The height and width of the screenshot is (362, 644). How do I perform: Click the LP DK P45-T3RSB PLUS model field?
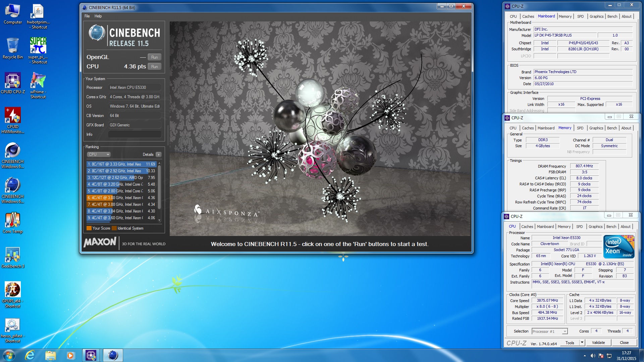[x=565, y=36]
